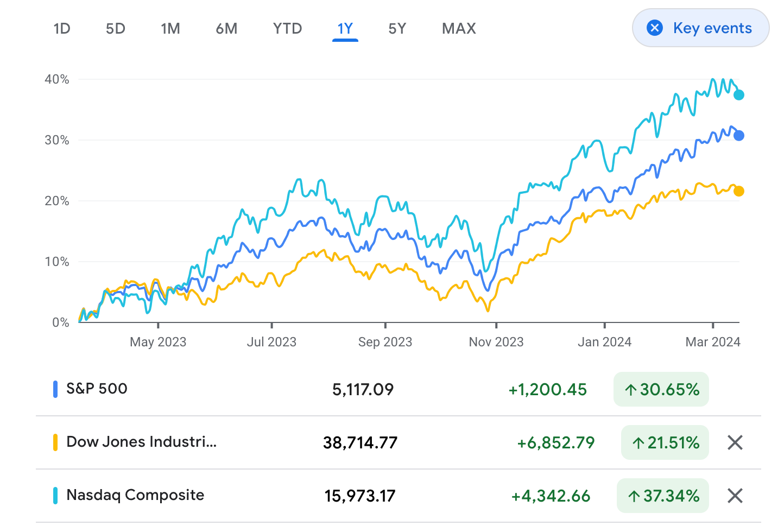Click the X icon inside Key events
784x532 pixels.
(x=655, y=28)
